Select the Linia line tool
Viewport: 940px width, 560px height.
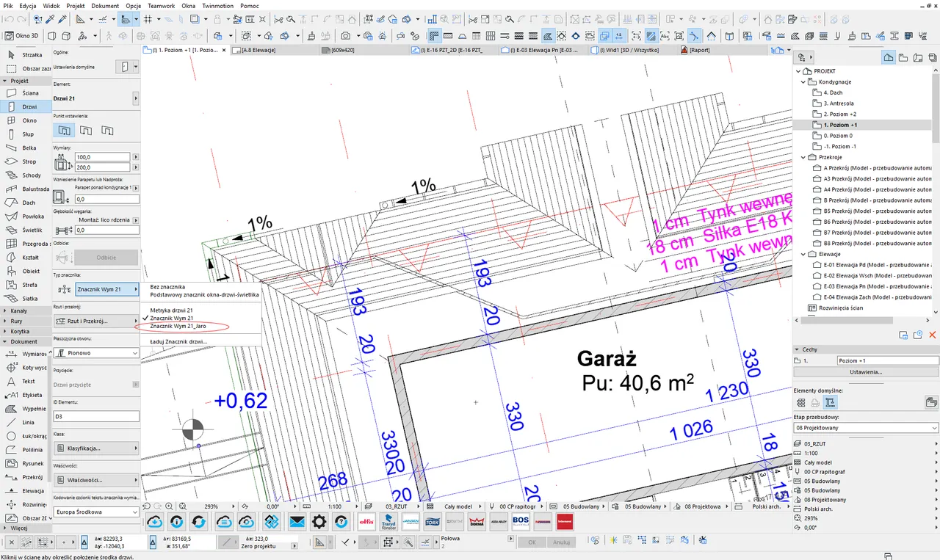(26, 423)
